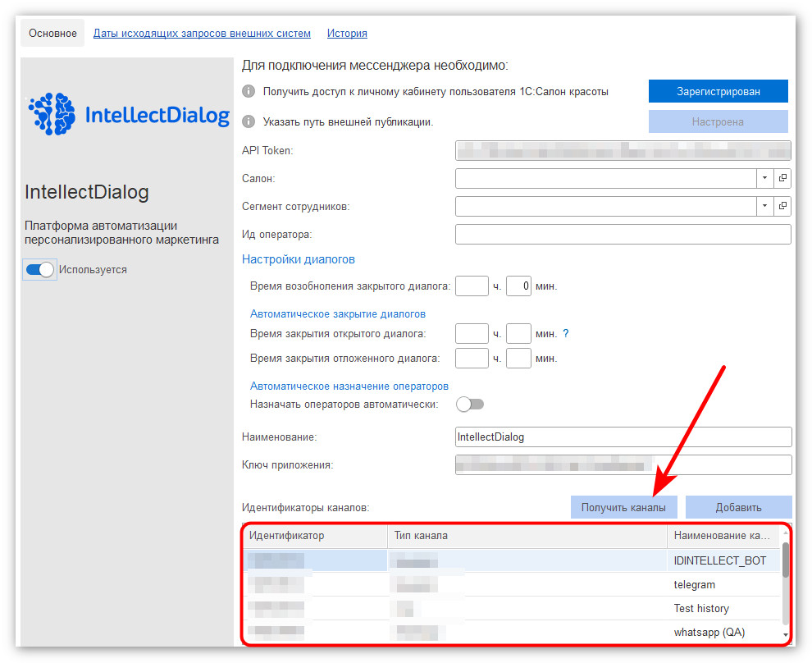The width and height of the screenshot is (812, 663).
Task: Click the Ключ приложения field
Action: click(x=623, y=464)
